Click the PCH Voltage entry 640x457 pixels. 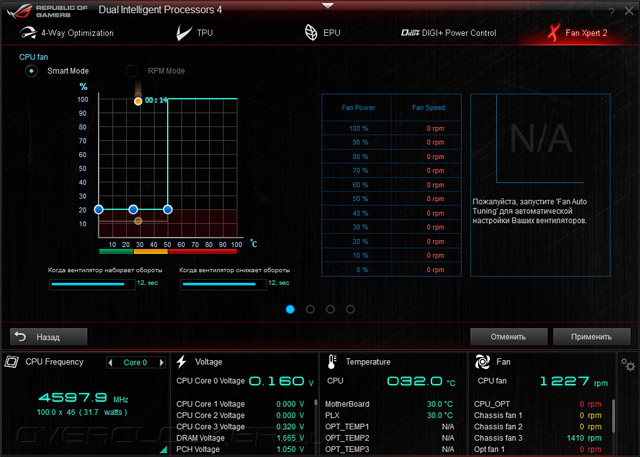[x=240, y=449]
